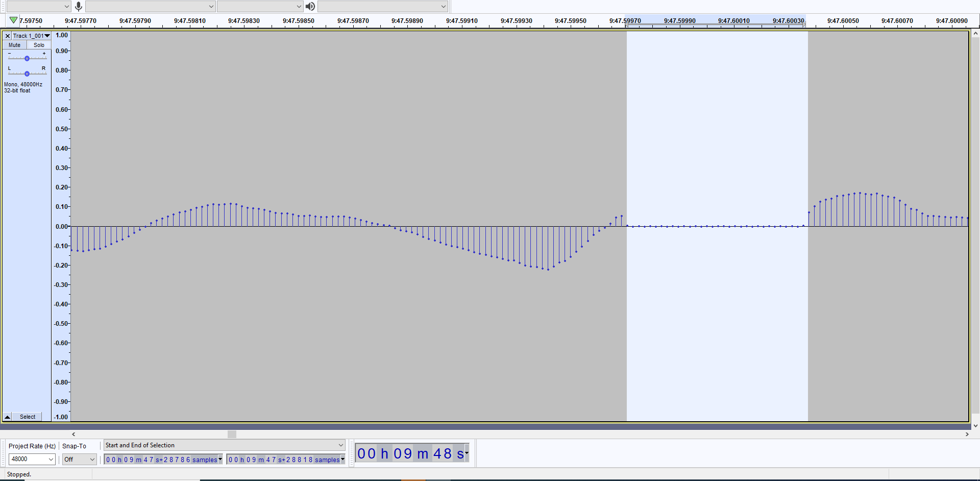Collapse the track with the up-arrow button

click(x=7, y=417)
